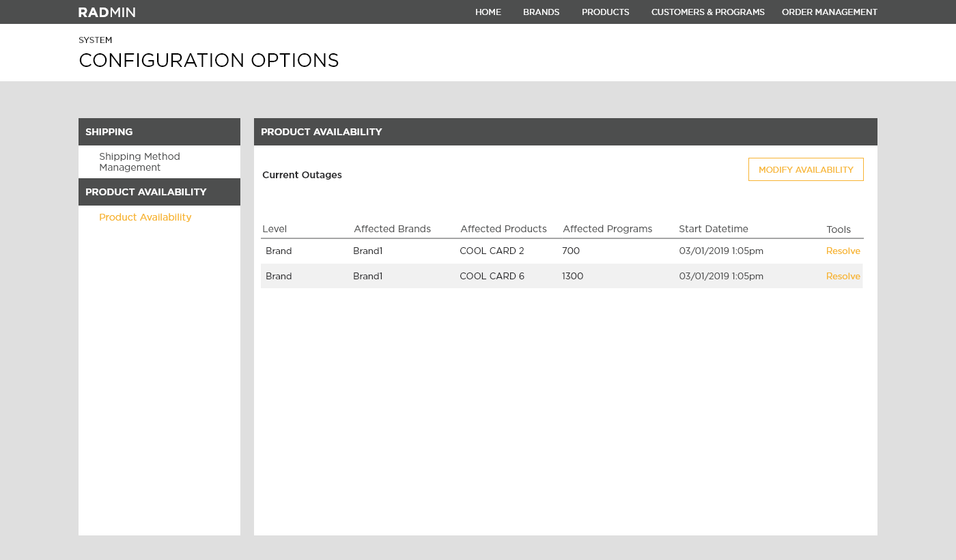This screenshot has width=956, height=560.
Task: Open the HOME menu item
Action: (488, 12)
